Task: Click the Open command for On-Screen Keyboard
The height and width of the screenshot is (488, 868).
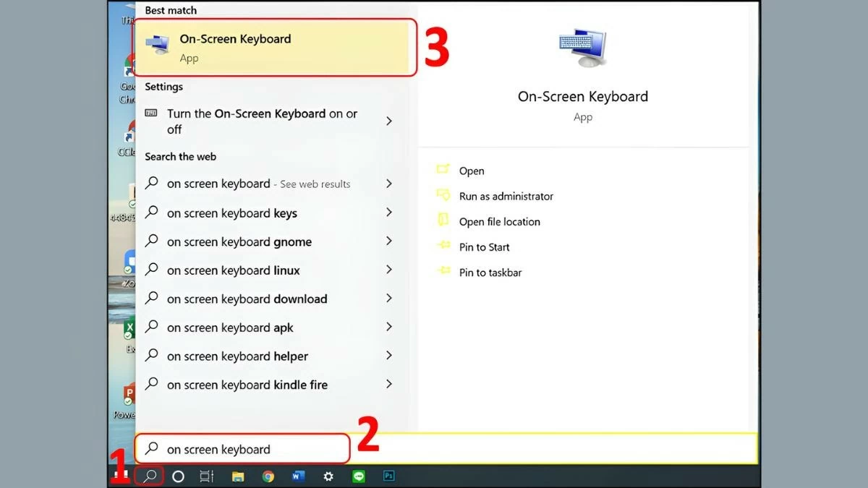Action: click(x=472, y=171)
